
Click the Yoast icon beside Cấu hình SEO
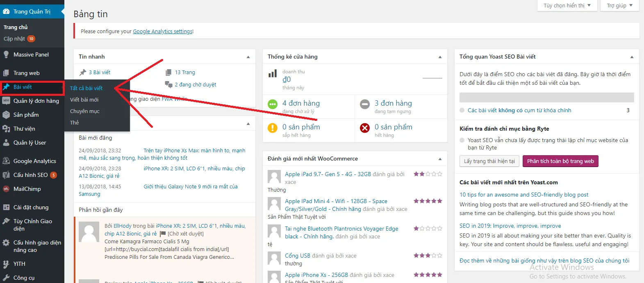[x=6, y=175]
